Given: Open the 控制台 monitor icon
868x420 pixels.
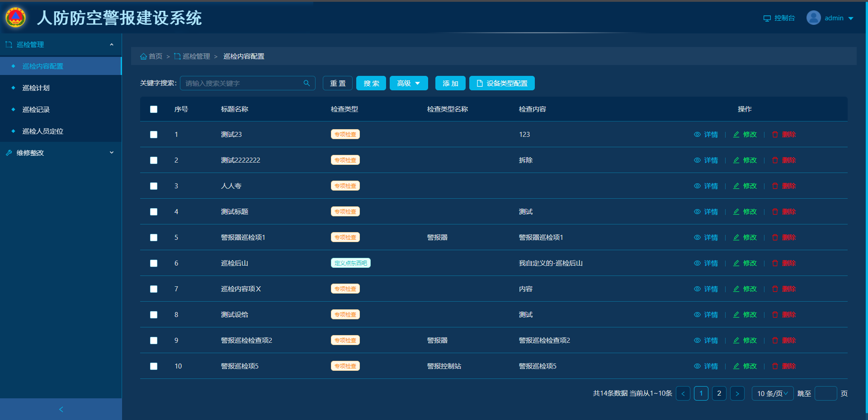Looking at the screenshot, I should pyautogui.click(x=767, y=19).
